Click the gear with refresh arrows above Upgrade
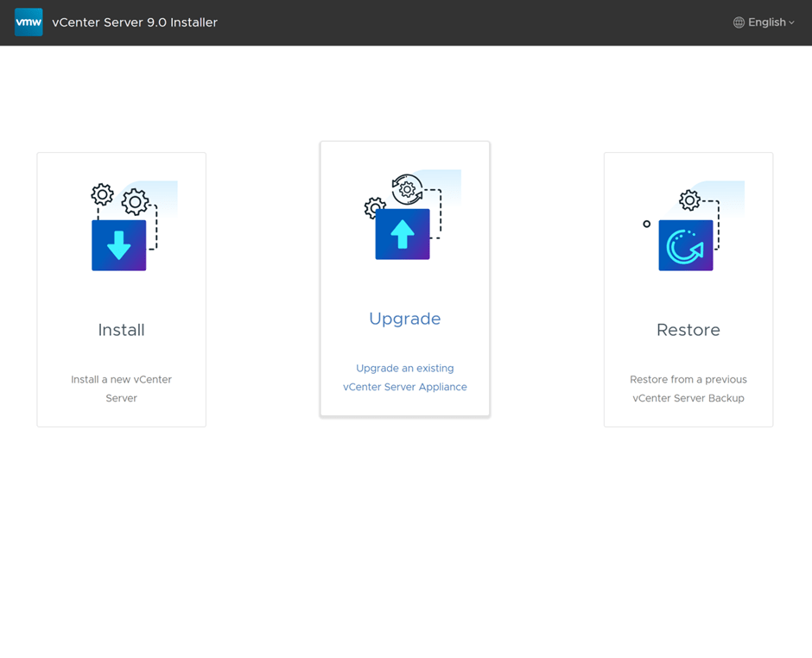 [x=407, y=189]
